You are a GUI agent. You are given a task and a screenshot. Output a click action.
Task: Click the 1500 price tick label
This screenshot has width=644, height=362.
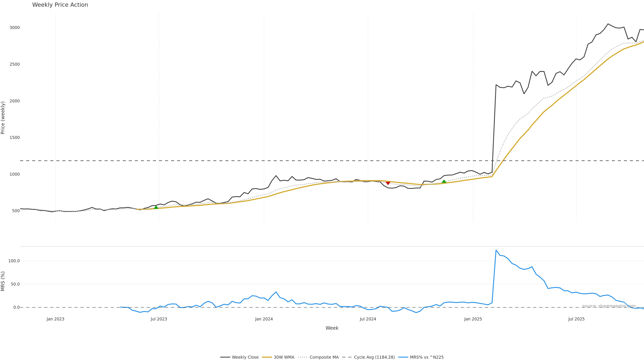click(x=14, y=137)
